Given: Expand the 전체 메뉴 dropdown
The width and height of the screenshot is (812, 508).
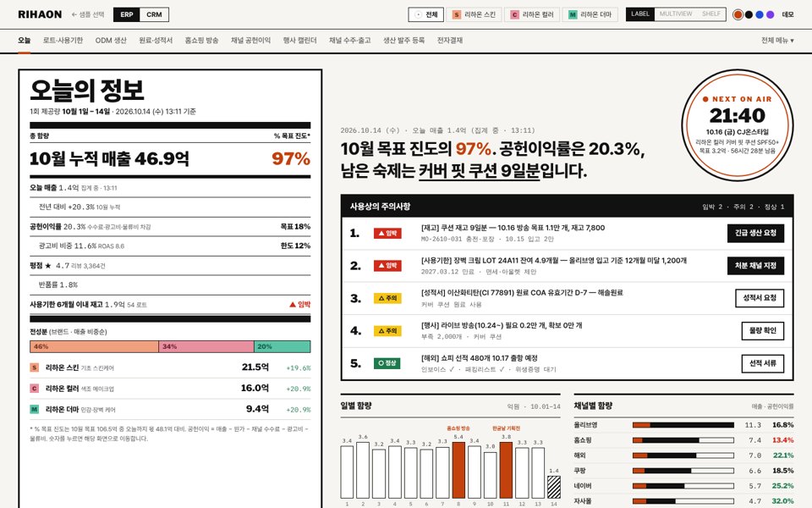Looking at the screenshot, I should (777, 41).
